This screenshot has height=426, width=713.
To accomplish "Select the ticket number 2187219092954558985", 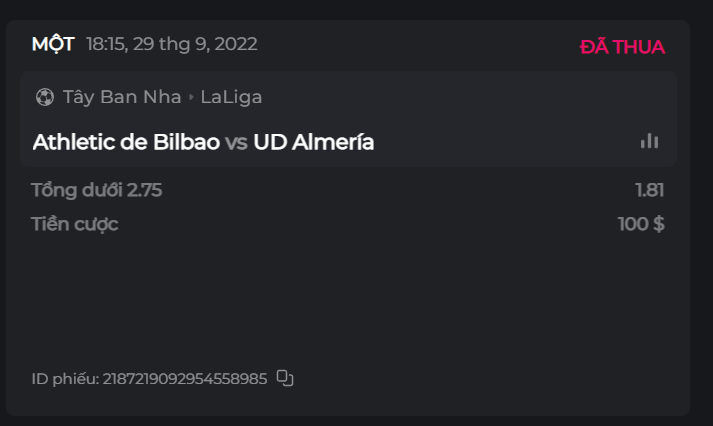I will (185, 379).
